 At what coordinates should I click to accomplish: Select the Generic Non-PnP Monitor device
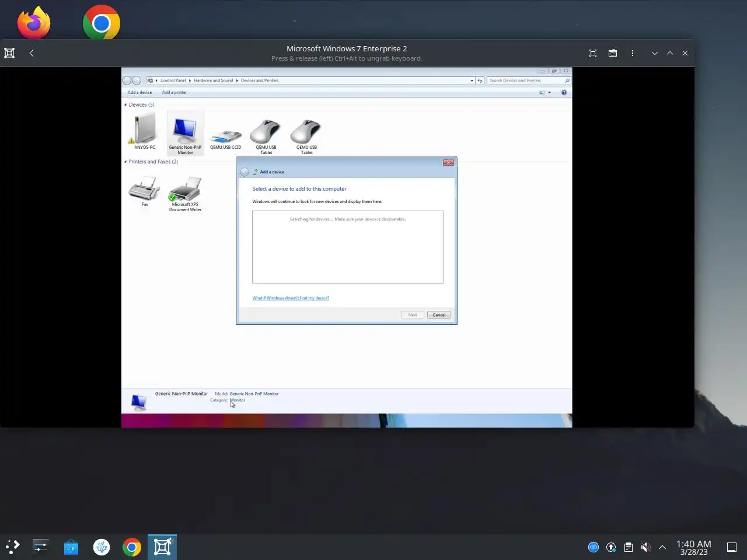click(185, 133)
